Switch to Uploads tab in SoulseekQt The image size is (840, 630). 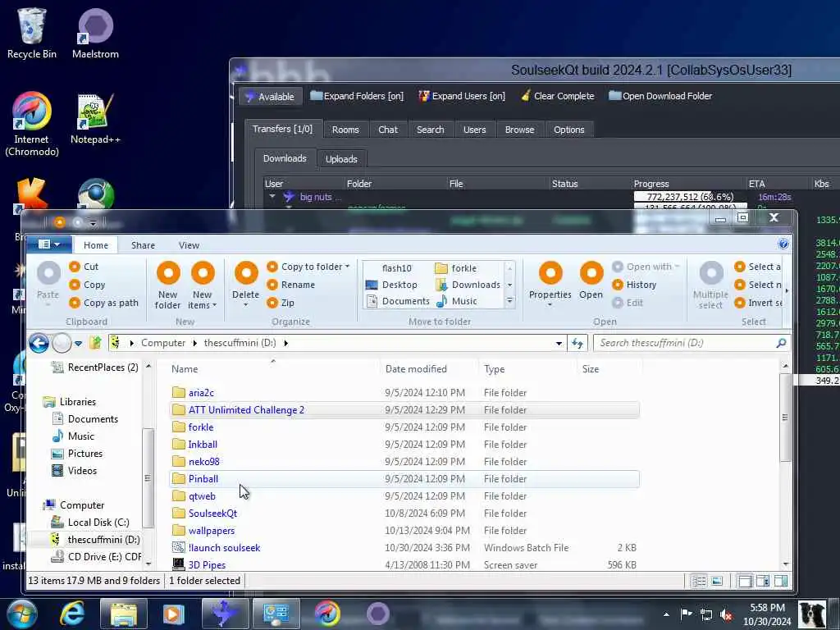[x=341, y=159]
